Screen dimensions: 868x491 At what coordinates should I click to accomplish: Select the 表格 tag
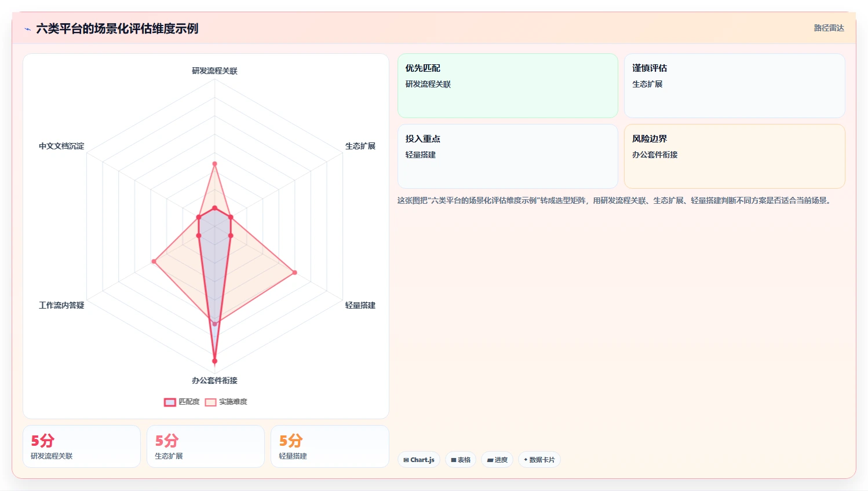click(461, 460)
